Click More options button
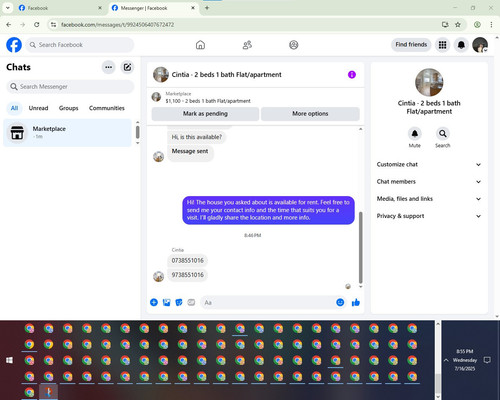500x400 pixels. 310,114
